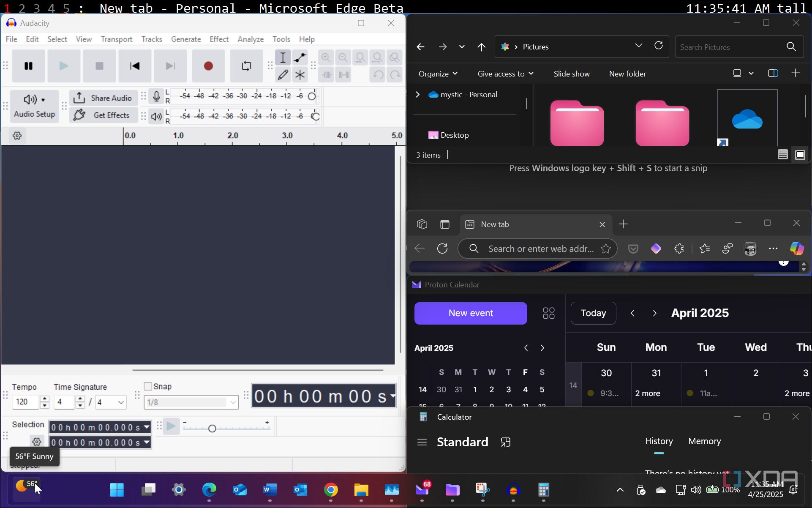Click Skip to Start in Audacity
Viewport: 812px width, 508px height.
pos(135,66)
